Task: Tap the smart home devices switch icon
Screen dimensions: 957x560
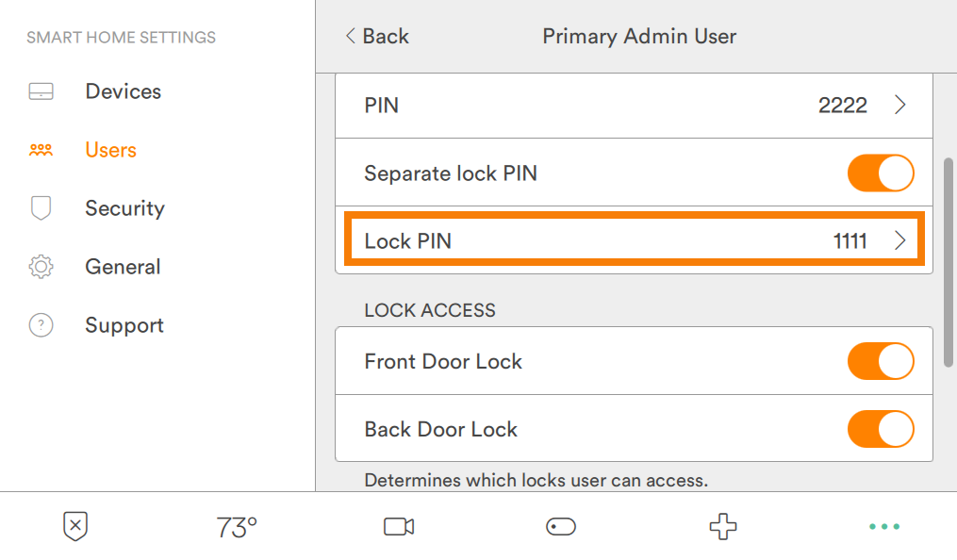Action: point(561,527)
